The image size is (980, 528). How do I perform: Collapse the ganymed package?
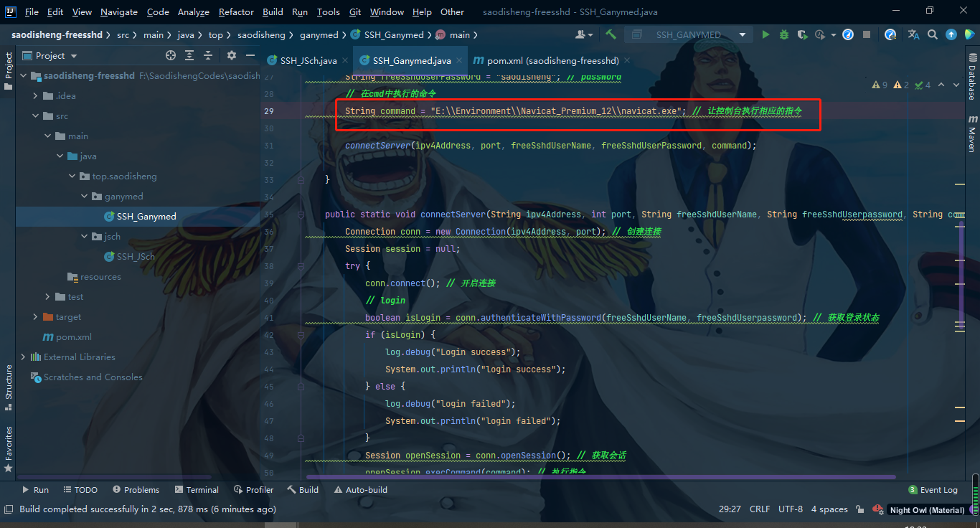85,196
